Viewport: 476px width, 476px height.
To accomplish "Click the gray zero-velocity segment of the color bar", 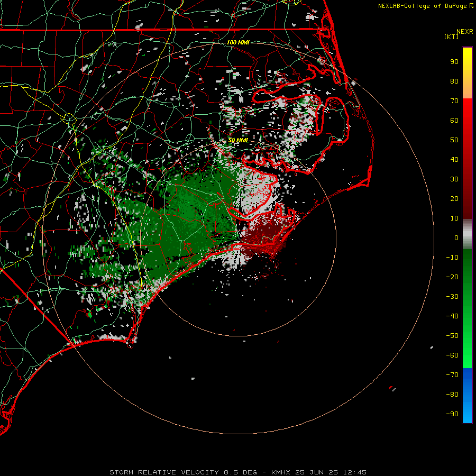I will pos(467,234).
